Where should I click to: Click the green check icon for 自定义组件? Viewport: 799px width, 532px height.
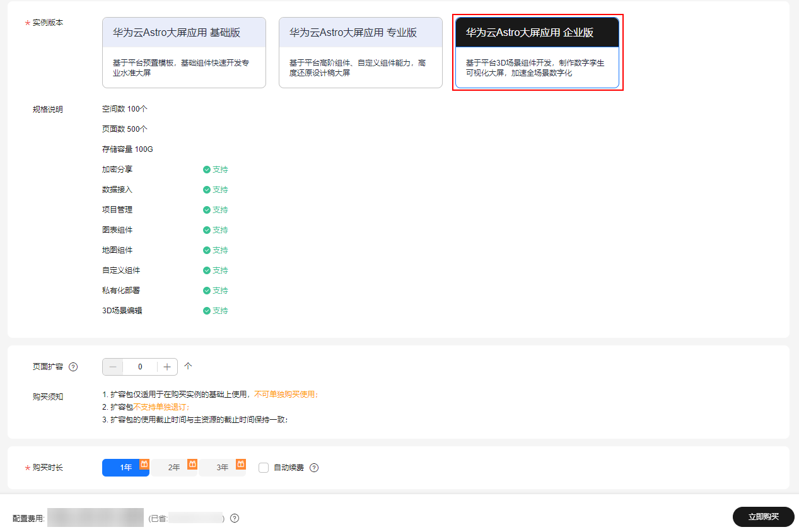(x=207, y=270)
